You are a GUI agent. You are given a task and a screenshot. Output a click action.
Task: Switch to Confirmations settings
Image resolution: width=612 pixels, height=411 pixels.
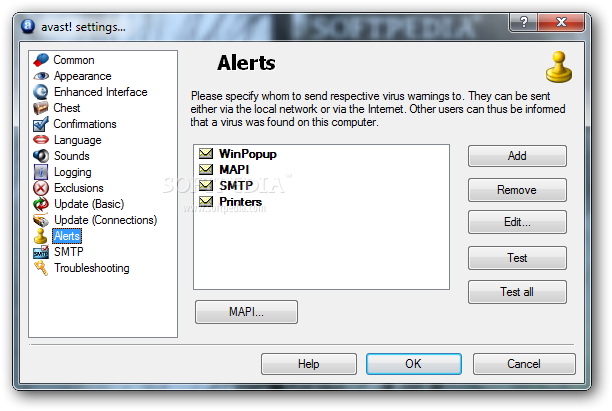(x=85, y=124)
